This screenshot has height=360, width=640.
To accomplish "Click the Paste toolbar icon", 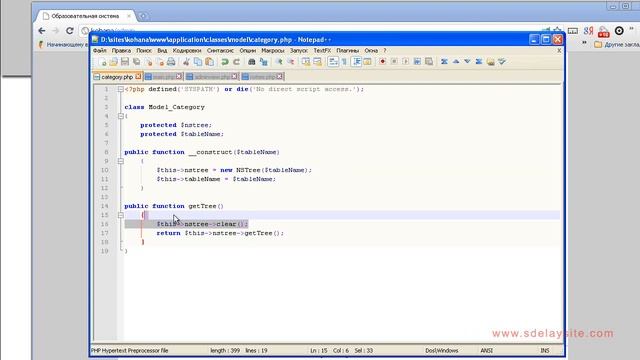I will click(209, 62).
